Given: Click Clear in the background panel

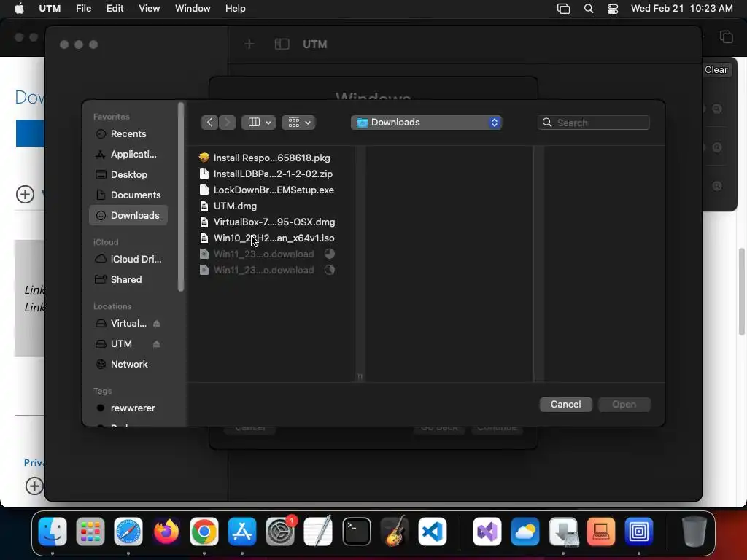Looking at the screenshot, I should click(716, 69).
